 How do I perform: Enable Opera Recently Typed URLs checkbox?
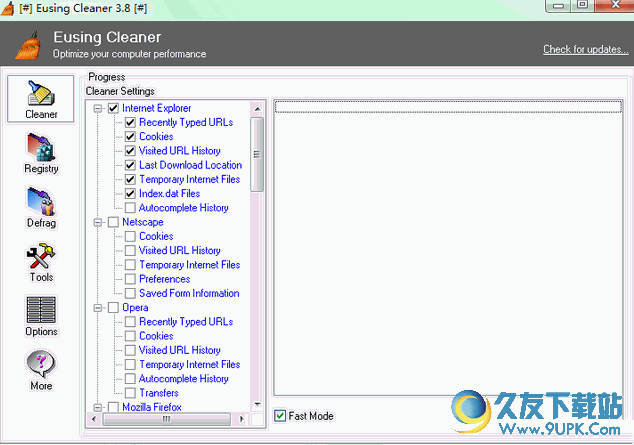[130, 322]
